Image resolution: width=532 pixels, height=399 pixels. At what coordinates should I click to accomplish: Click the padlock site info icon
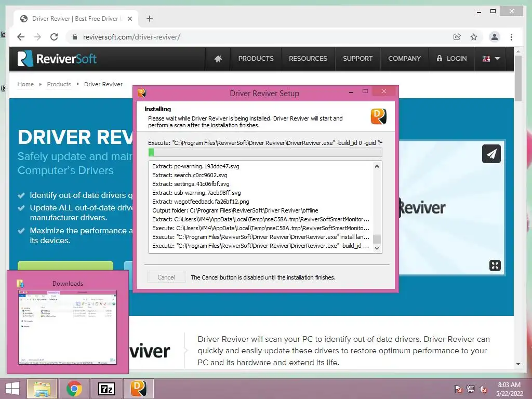click(75, 37)
